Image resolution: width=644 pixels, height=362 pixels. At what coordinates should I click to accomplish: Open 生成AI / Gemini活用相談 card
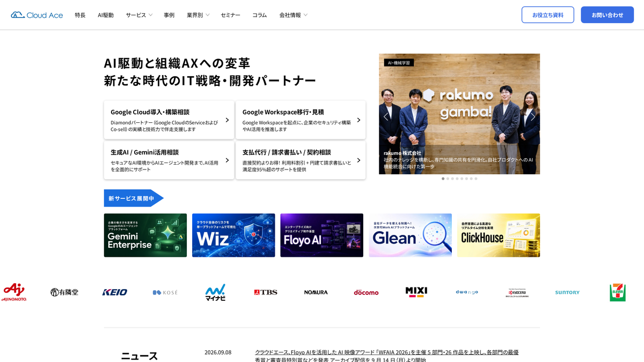tap(169, 160)
